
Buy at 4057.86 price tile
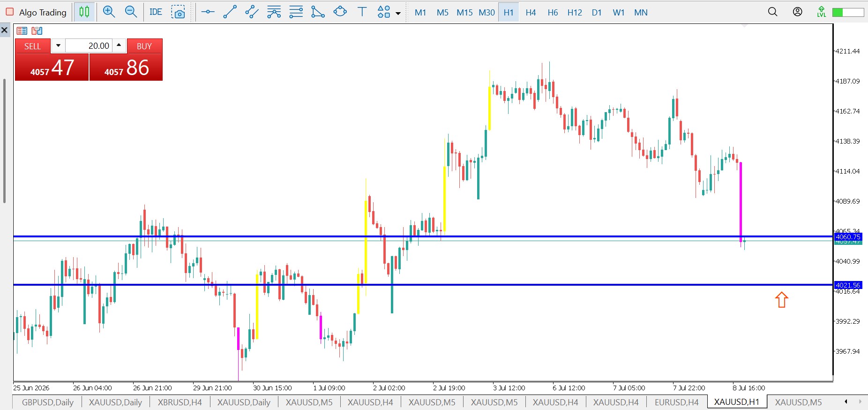[x=126, y=67]
